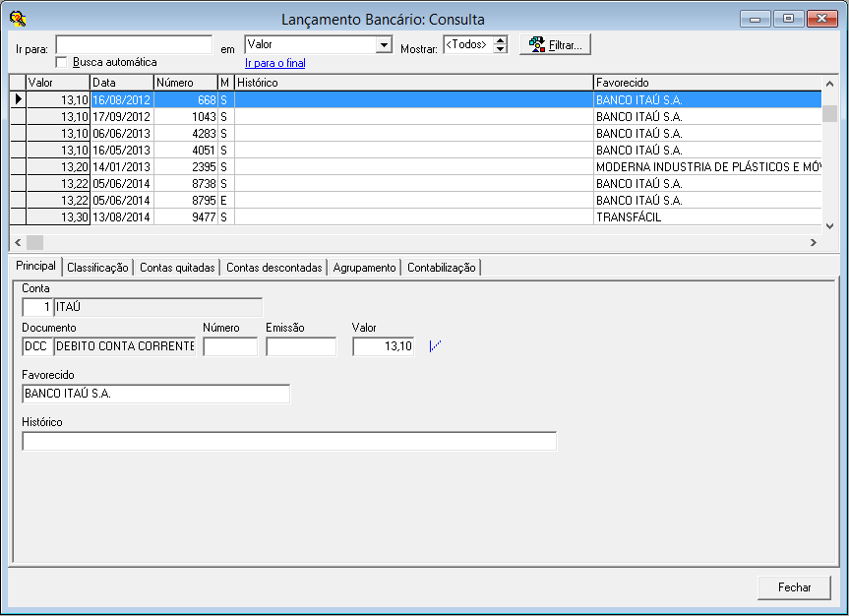Enable the Busca automática checkbox
Viewport: 849px width, 616px height.
61,62
